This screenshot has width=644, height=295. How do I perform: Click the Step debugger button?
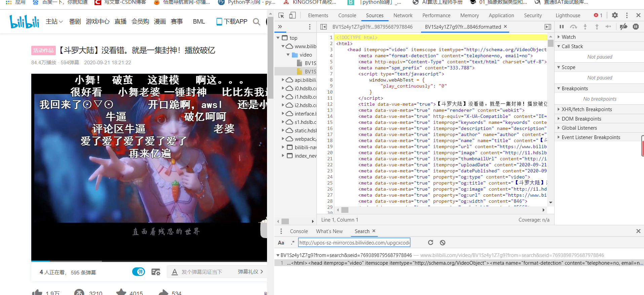pos(608,27)
